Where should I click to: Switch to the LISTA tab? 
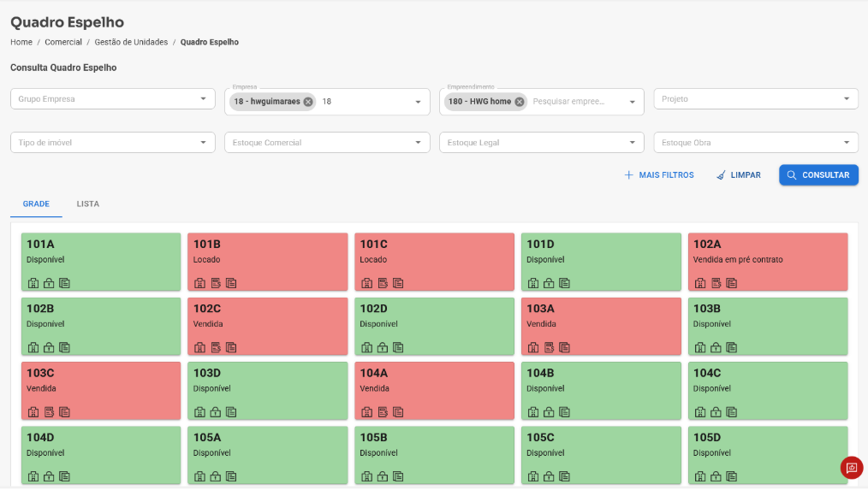(x=88, y=204)
